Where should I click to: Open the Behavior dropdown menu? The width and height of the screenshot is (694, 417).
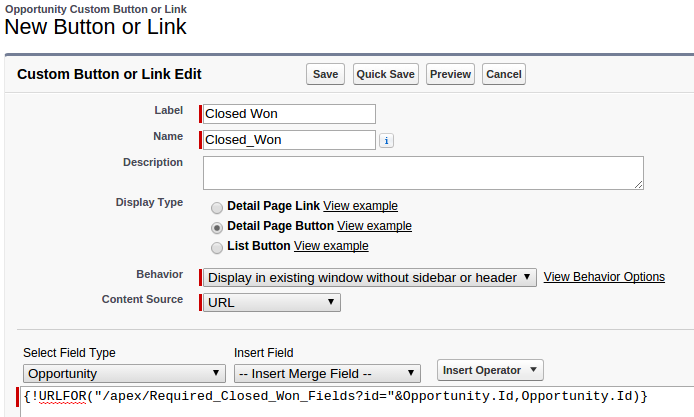[x=370, y=277]
